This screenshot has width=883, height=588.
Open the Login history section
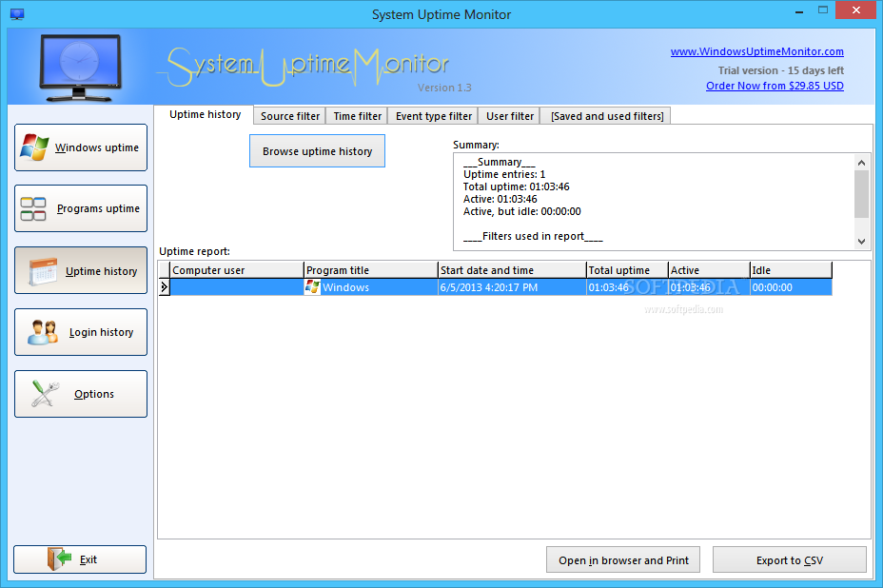pyautogui.click(x=81, y=332)
